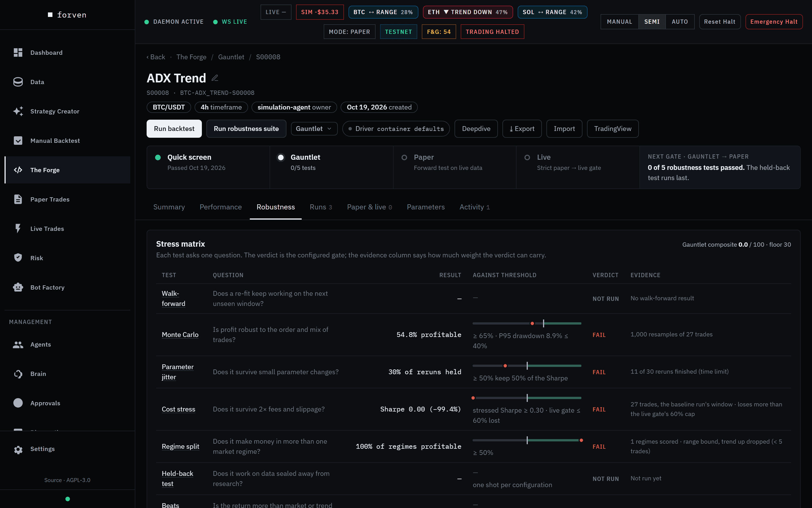
Task: Open the Runs tab
Action: tap(321, 207)
